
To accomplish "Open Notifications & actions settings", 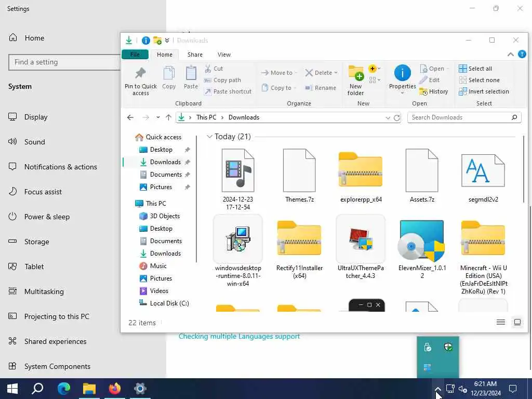I will coord(60,167).
